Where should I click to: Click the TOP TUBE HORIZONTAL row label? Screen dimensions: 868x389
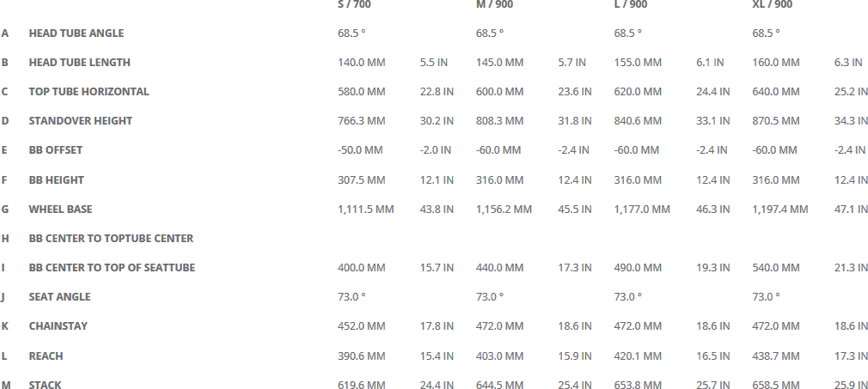coord(89,92)
